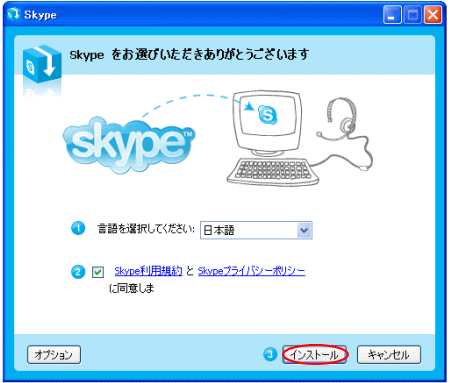Screen dimensions: 450x383
Task: Click the 'に同意しま' text
Action: click(132, 288)
